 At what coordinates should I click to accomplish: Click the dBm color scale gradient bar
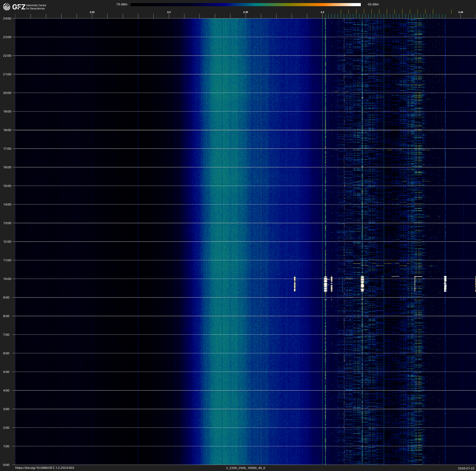pos(245,4)
